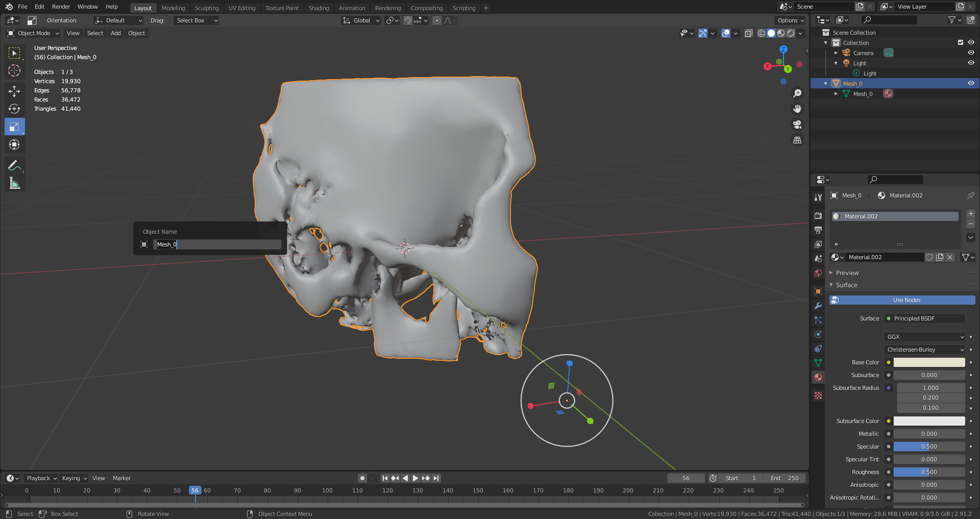This screenshot has width=980, height=519.
Task: Click the Object Name text field
Action: [217, 244]
